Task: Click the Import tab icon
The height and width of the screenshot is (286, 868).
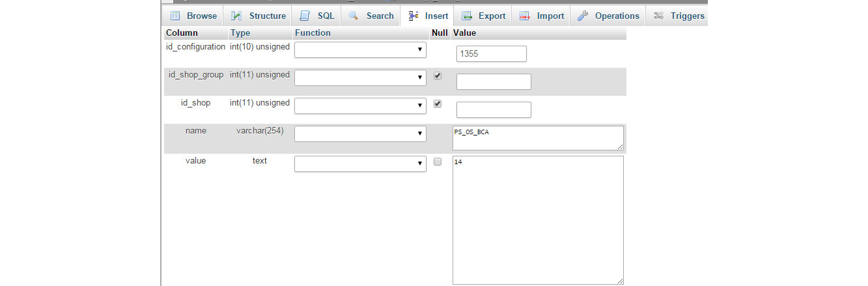Action: (525, 16)
